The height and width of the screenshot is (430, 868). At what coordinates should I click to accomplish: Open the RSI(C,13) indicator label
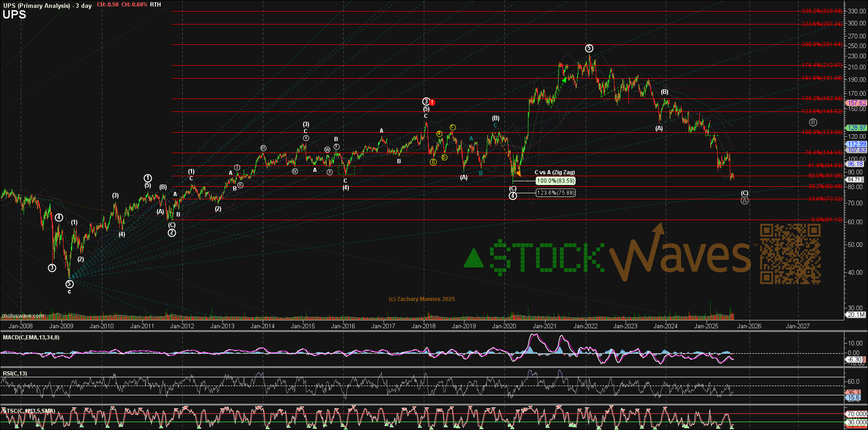click(x=15, y=374)
